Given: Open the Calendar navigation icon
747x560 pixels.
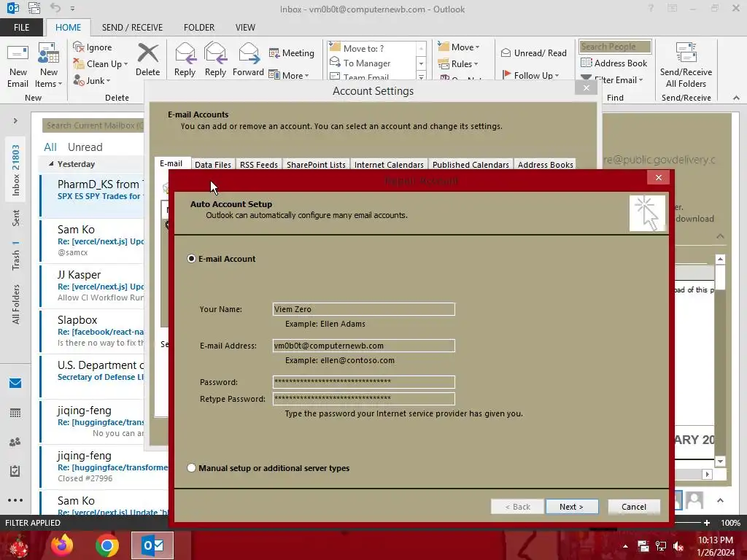Looking at the screenshot, I should coord(15,413).
